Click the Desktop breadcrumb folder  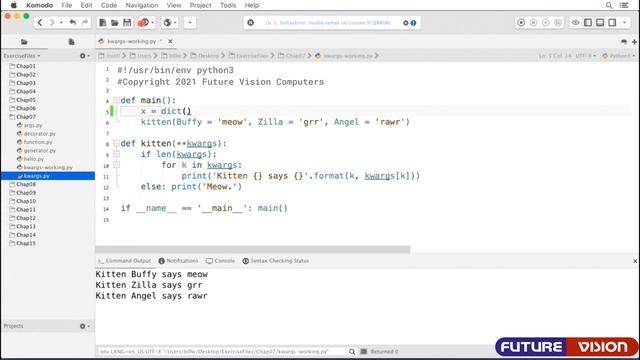pyautogui.click(x=205, y=56)
